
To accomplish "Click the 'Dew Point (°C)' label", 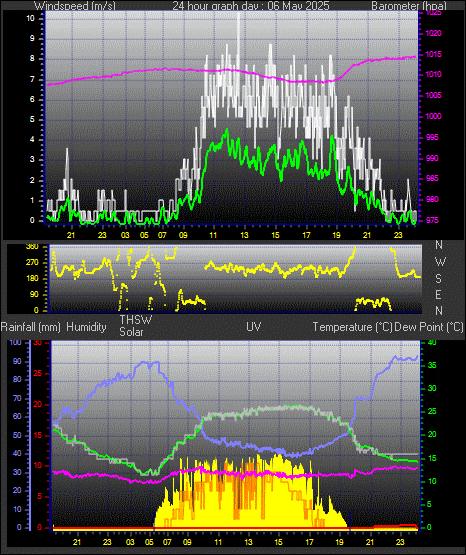I will point(429,327).
